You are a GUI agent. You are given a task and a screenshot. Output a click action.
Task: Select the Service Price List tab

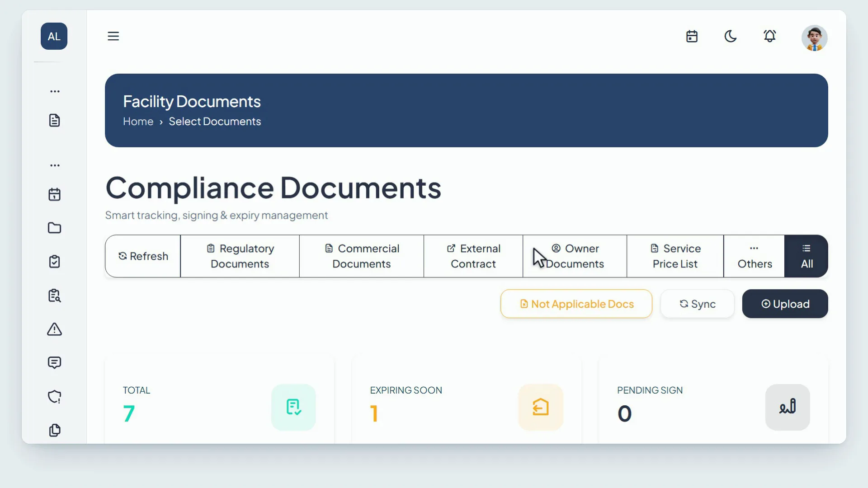point(675,256)
